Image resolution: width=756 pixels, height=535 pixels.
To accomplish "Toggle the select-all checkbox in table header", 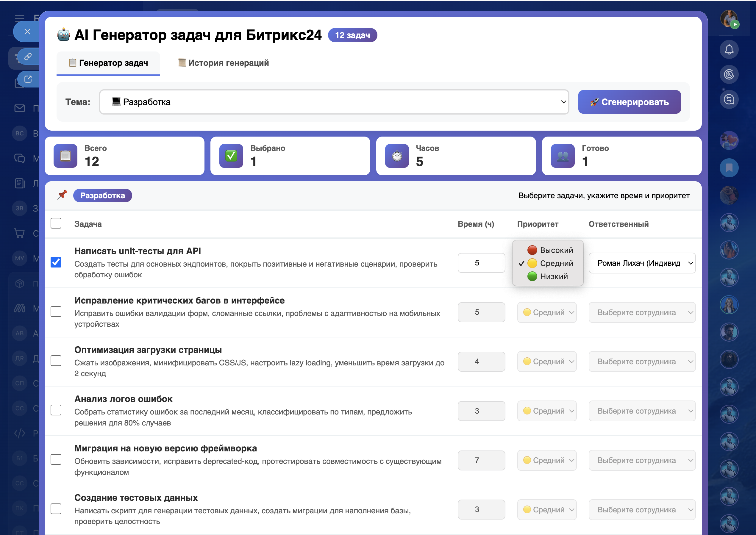I will pyautogui.click(x=56, y=223).
